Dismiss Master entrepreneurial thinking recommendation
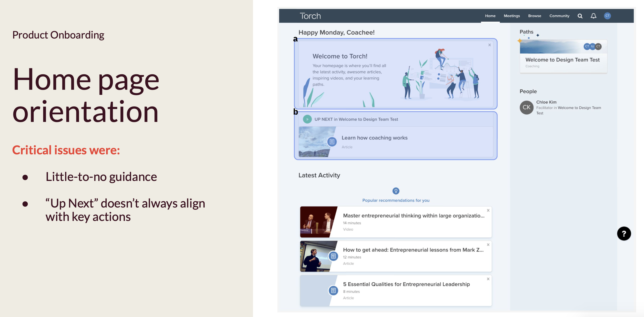 tap(488, 210)
